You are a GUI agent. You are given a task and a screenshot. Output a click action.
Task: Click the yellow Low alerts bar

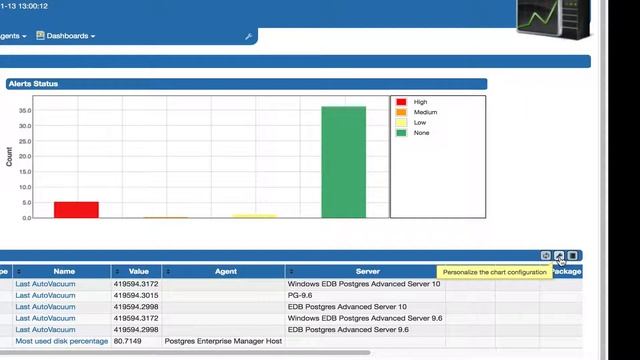click(x=255, y=216)
